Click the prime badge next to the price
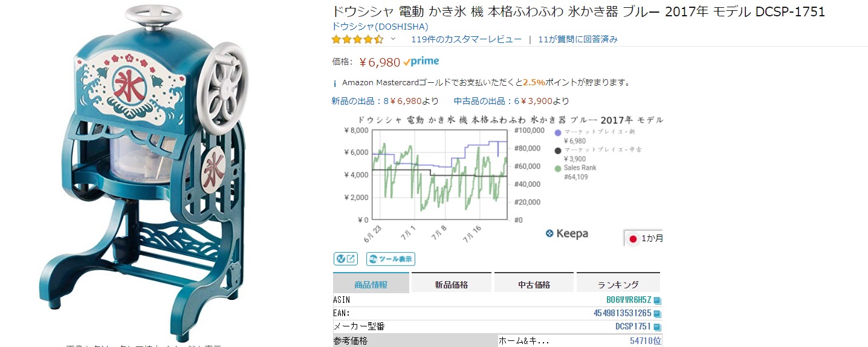Image resolution: width=868 pixels, height=347 pixels. click(421, 62)
